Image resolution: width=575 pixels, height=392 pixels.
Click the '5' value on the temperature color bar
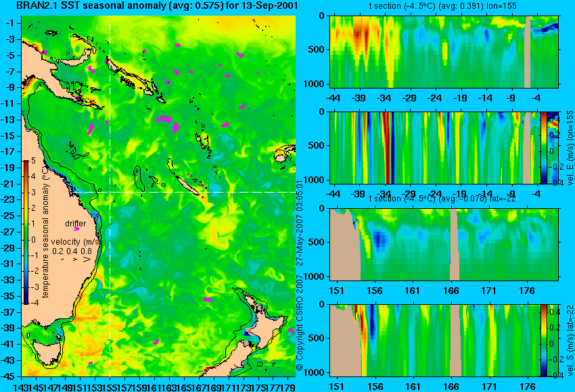click(33, 160)
